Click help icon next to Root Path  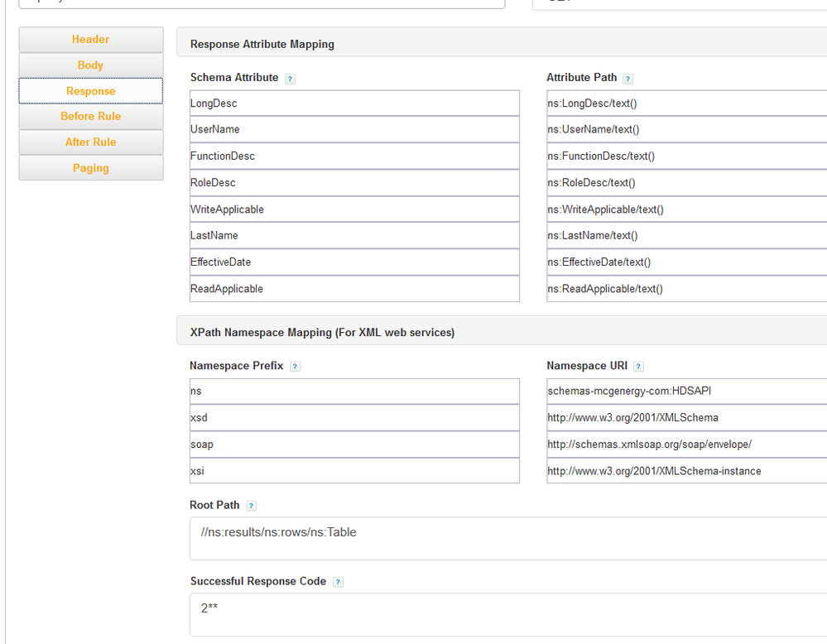point(251,506)
